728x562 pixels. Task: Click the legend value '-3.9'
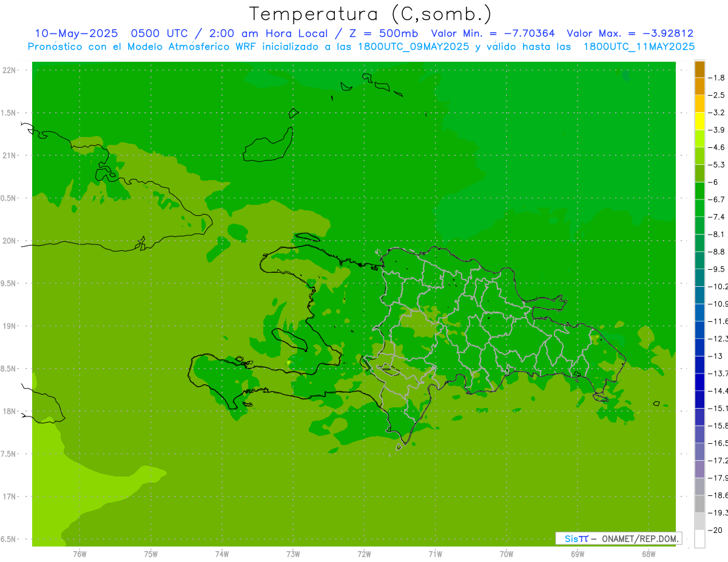[x=716, y=130]
